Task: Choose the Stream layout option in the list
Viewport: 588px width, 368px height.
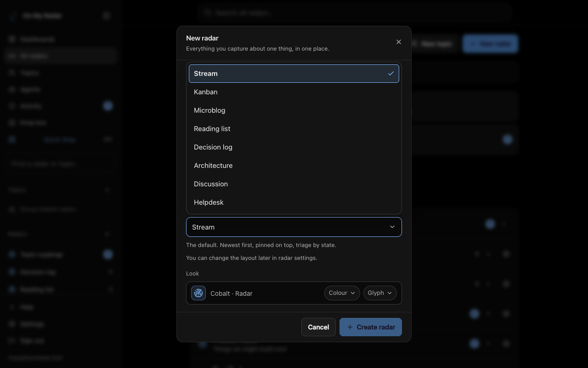Action: pos(294,74)
